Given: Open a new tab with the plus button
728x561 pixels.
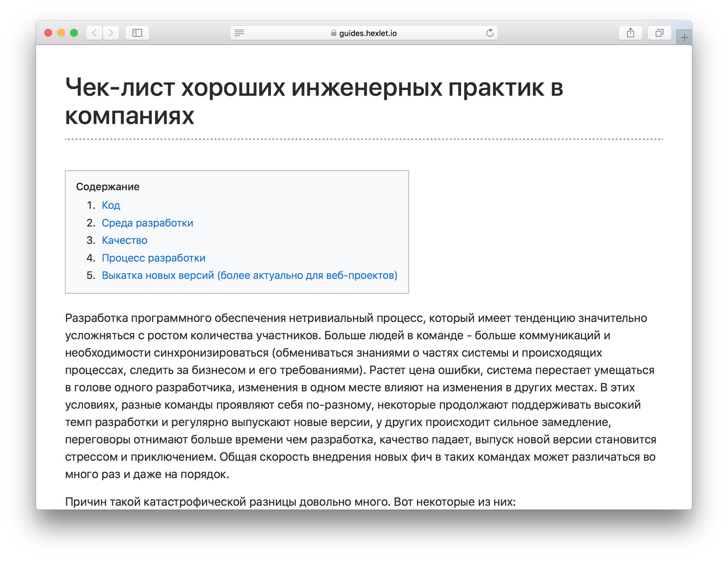Looking at the screenshot, I should [x=684, y=37].
